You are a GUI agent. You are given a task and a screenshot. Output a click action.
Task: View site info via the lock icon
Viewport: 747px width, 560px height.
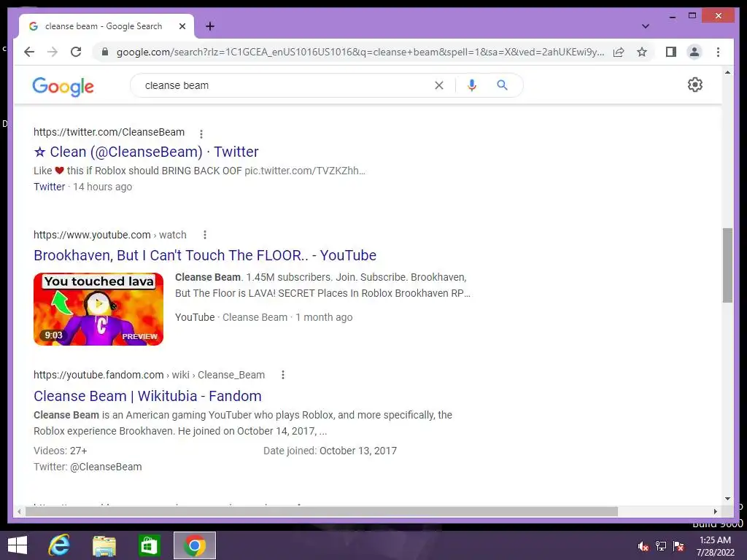[x=105, y=52]
